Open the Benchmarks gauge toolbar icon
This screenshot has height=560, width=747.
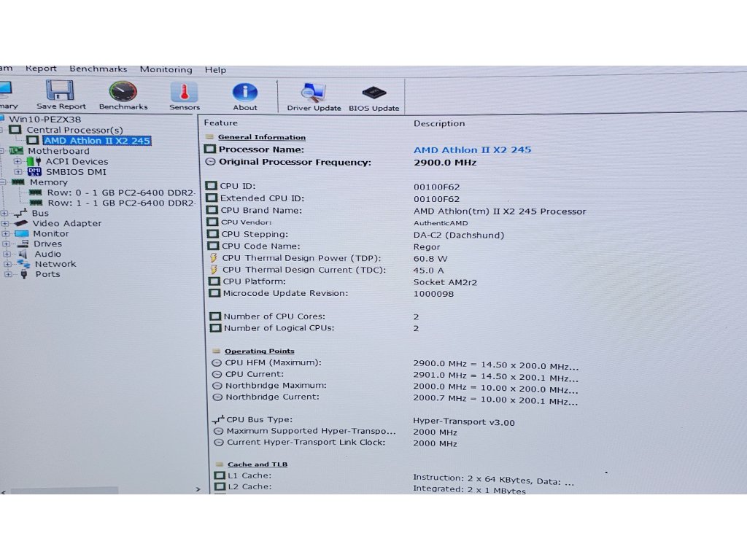point(123,91)
